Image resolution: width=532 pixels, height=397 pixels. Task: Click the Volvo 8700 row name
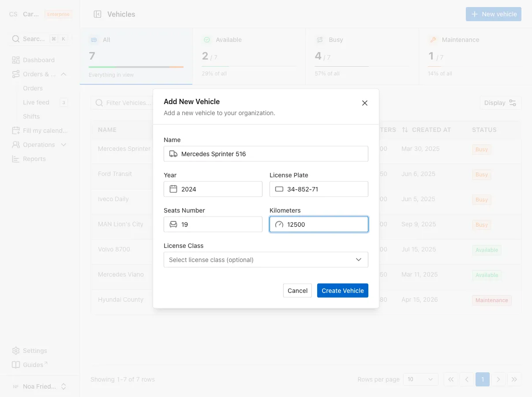pos(114,249)
